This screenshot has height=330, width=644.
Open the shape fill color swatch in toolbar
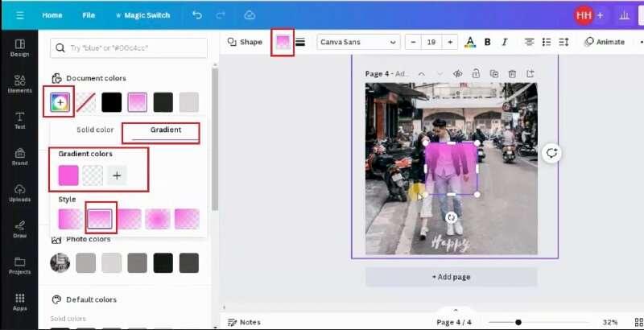[x=283, y=42]
